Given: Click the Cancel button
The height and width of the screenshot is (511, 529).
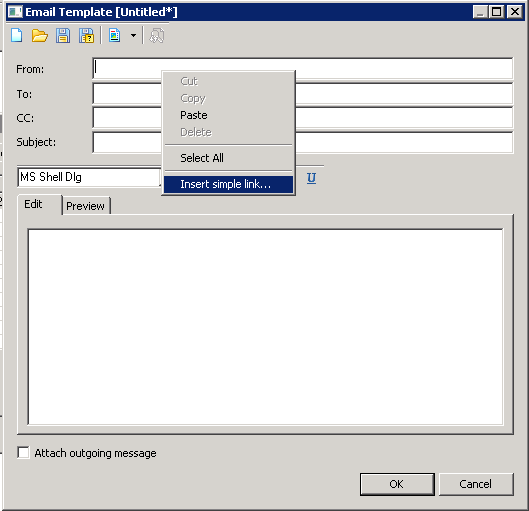Looking at the screenshot, I should coord(476,484).
